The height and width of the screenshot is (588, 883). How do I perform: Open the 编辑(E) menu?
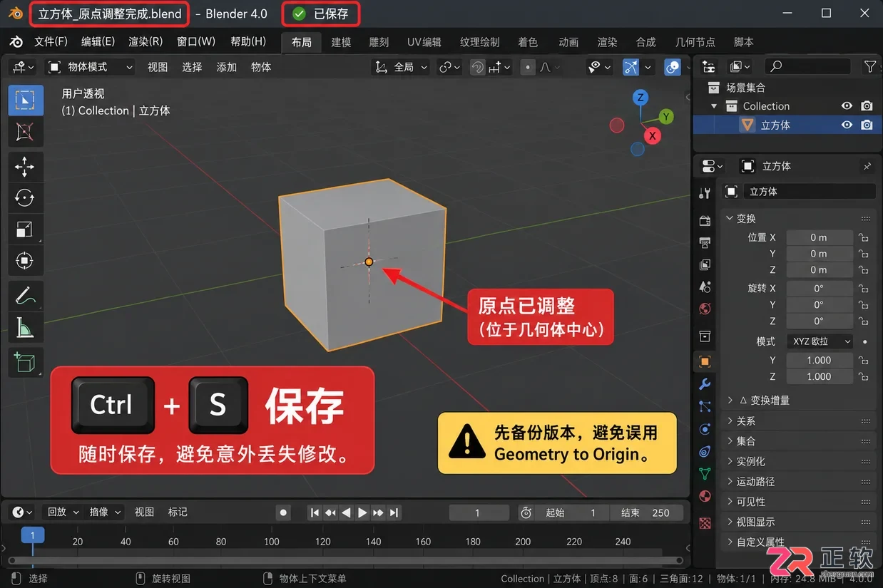coord(98,42)
